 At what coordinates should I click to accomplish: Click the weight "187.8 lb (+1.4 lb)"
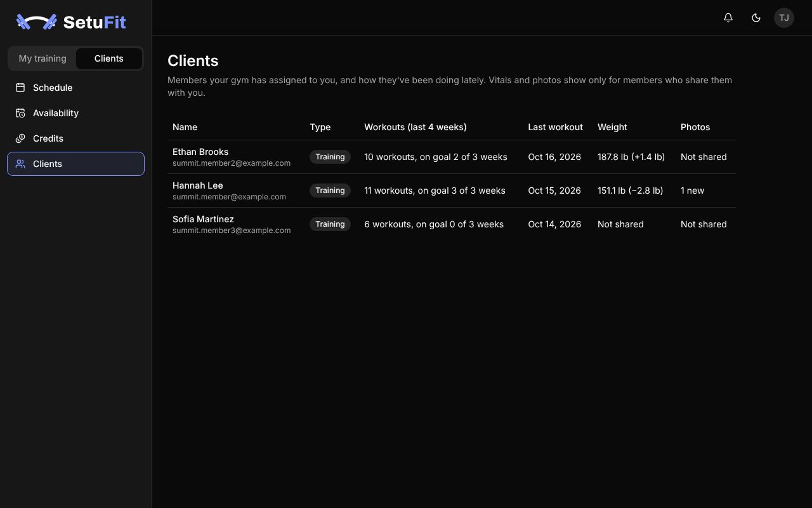pyautogui.click(x=631, y=157)
